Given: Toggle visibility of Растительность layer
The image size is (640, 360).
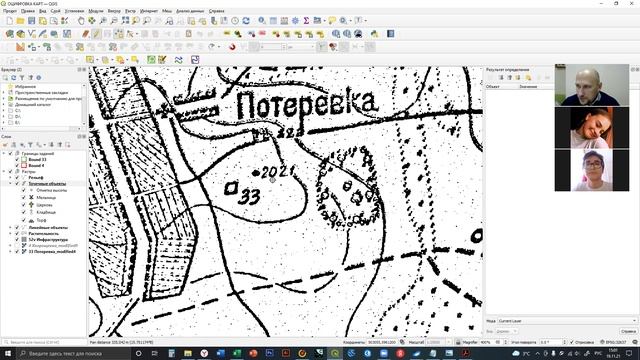Looking at the screenshot, I should pyautogui.click(x=17, y=233).
